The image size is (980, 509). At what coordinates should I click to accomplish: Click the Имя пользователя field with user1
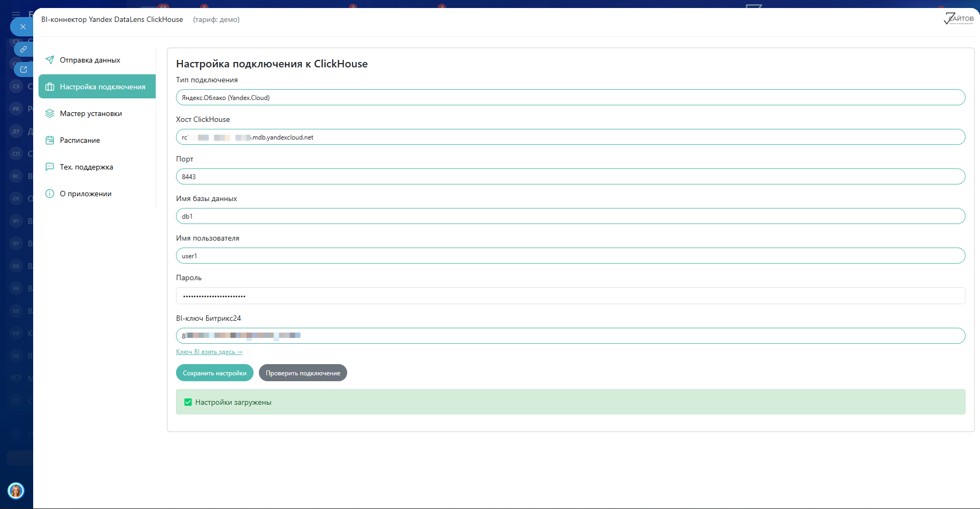pyautogui.click(x=570, y=256)
